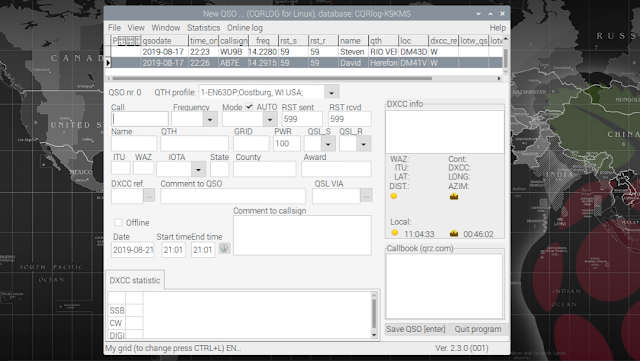Click the DXCC statistic vertical scrollbar
This screenshot has height=361, width=640.
[374, 313]
